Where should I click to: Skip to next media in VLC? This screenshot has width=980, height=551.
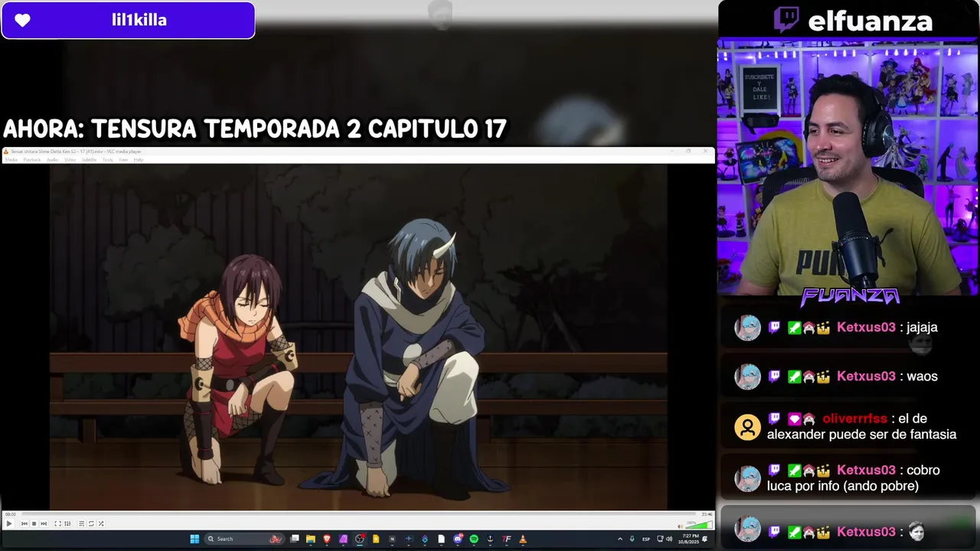pos(44,523)
